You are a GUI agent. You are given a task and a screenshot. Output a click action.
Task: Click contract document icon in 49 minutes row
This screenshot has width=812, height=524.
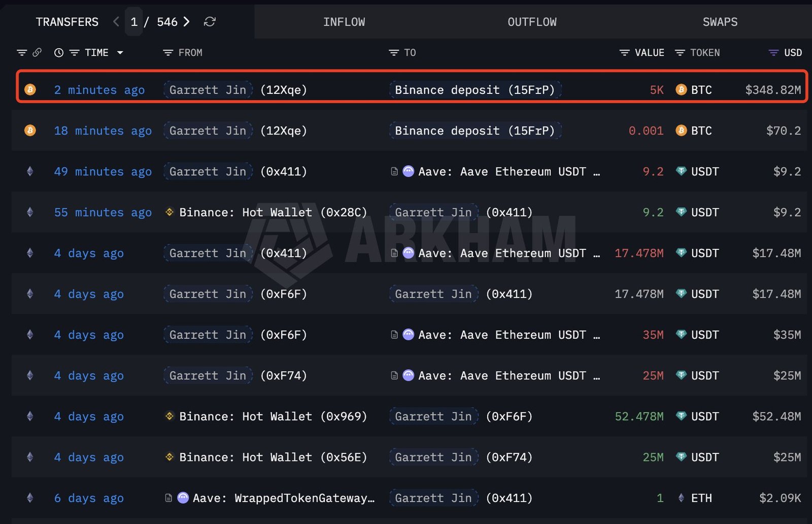click(x=394, y=172)
